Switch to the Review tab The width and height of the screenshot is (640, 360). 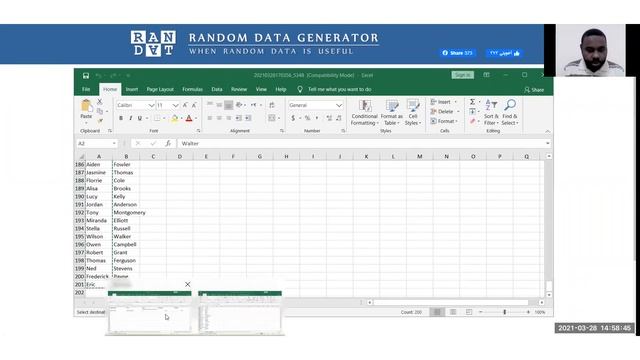(239, 89)
